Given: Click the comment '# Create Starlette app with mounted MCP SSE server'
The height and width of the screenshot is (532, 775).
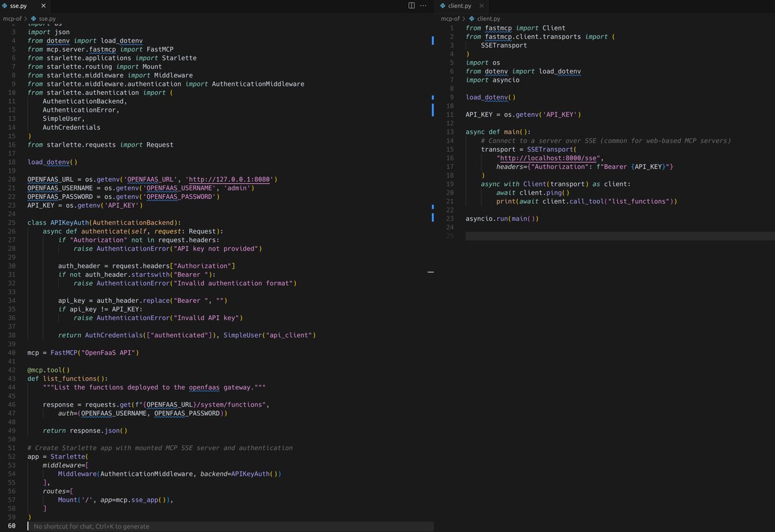Looking at the screenshot, I should (160, 448).
